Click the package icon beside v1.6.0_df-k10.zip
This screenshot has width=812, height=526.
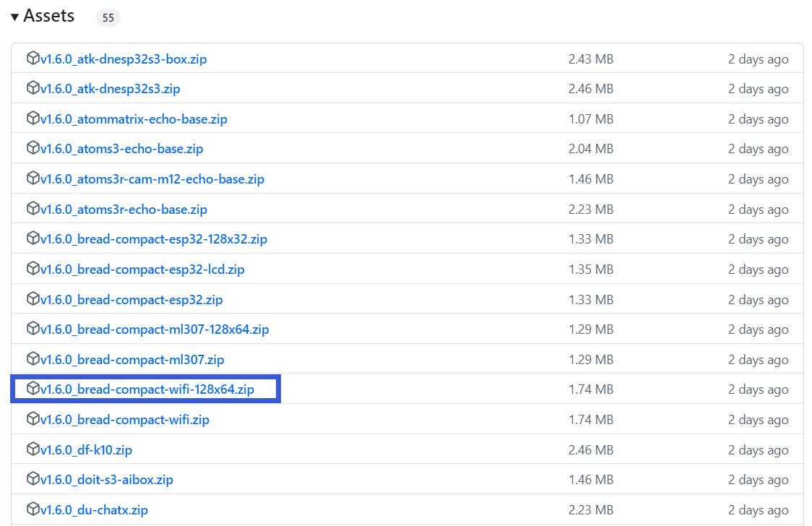tap(33, 449)
